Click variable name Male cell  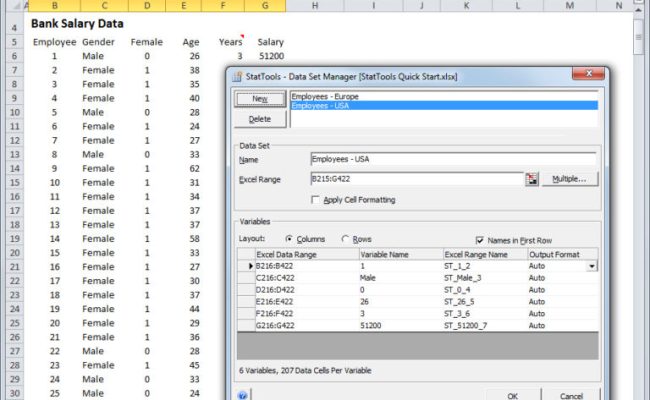(401, 278)
